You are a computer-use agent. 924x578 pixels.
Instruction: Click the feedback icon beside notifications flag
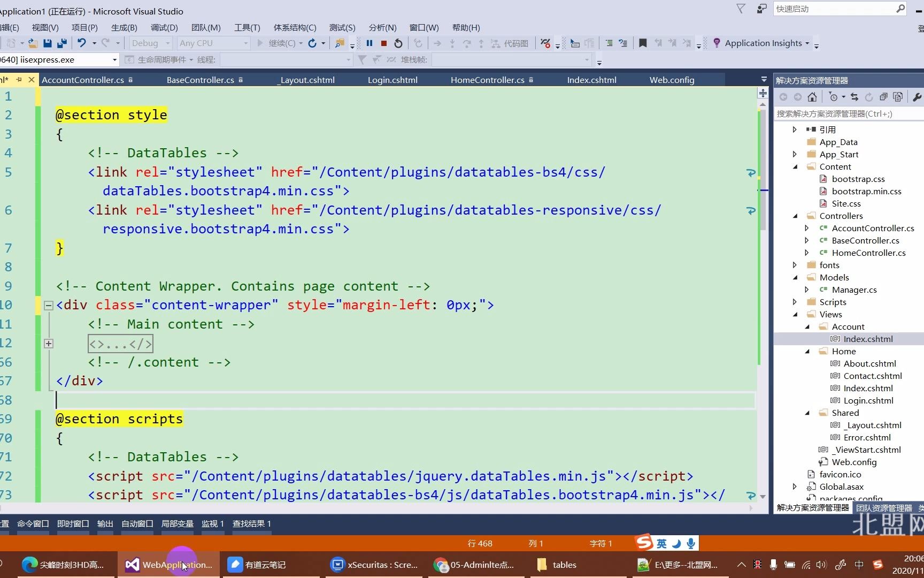[762, 9]
